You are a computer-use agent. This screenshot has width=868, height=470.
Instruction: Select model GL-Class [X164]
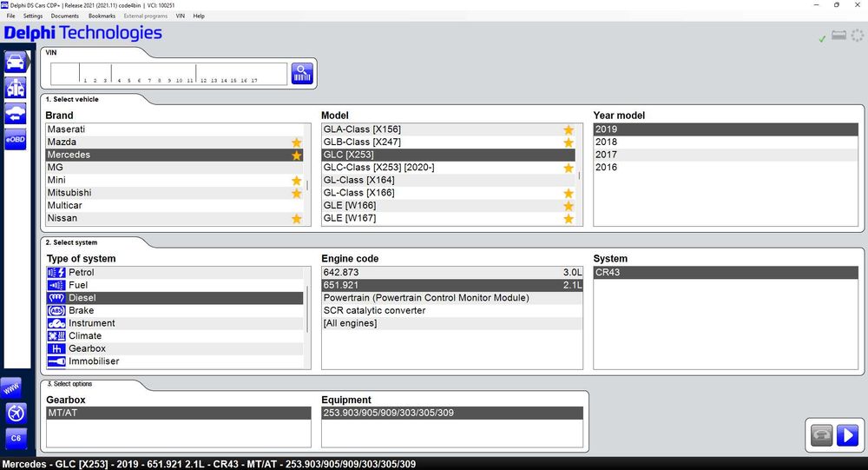pos(449,180)
